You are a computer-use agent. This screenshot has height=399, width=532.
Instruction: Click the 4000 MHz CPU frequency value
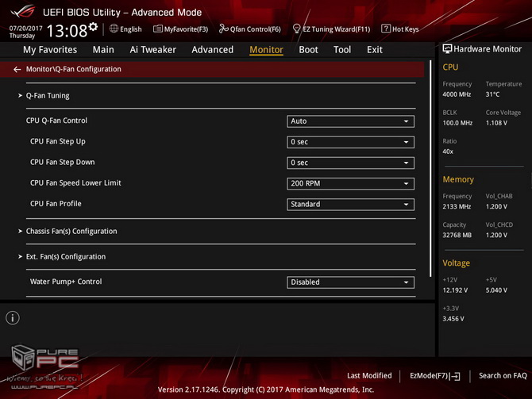coord(457,94)
